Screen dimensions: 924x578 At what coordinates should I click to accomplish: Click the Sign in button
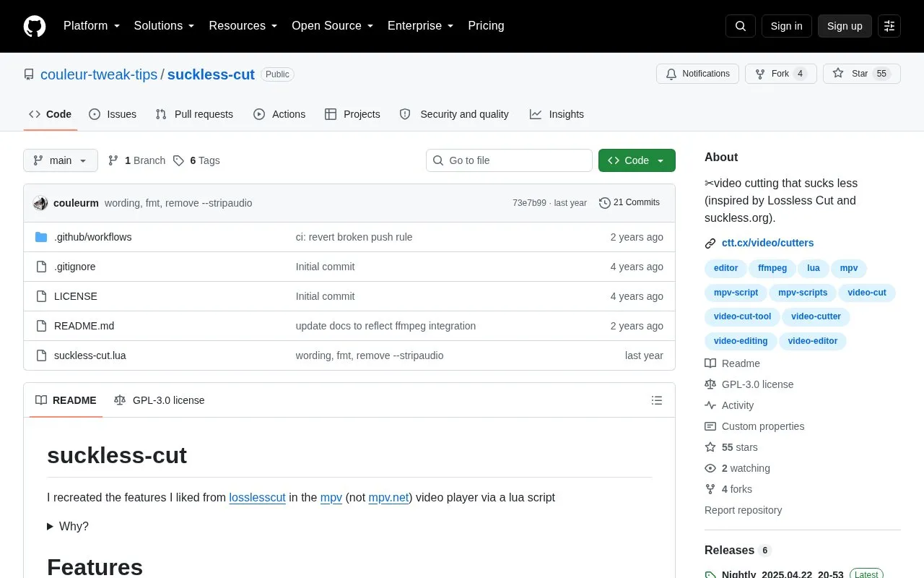786,26
